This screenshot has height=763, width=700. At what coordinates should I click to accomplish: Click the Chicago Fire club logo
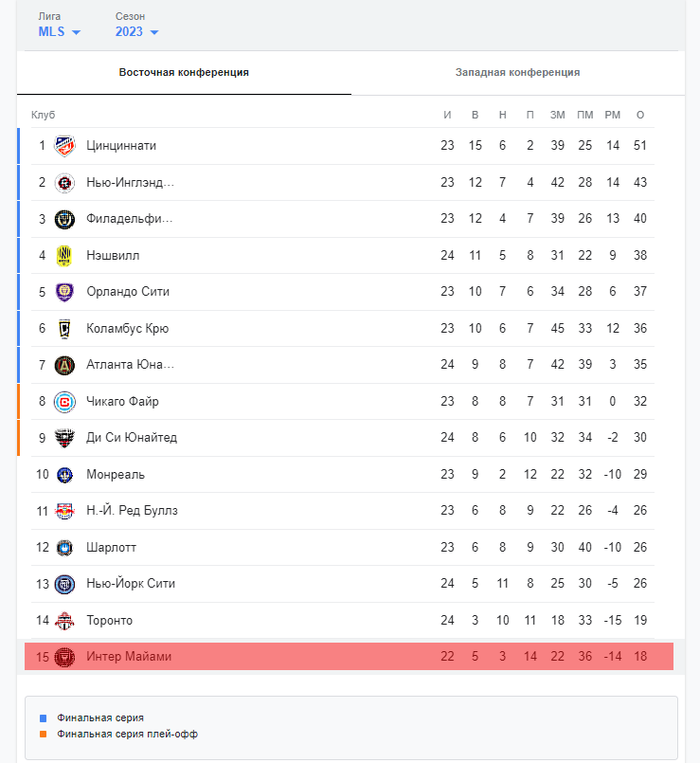[64, 402]
